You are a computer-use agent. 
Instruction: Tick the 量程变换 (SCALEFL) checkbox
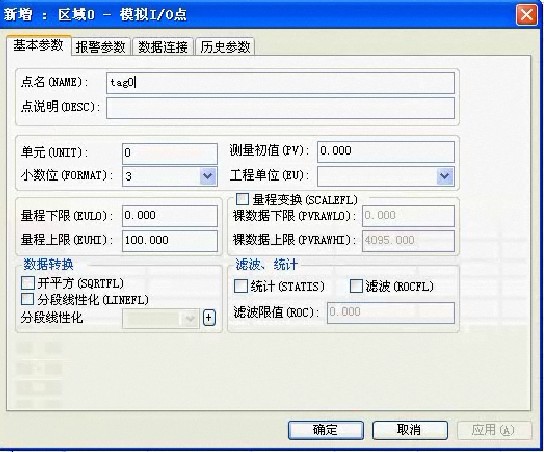point(242,199)
